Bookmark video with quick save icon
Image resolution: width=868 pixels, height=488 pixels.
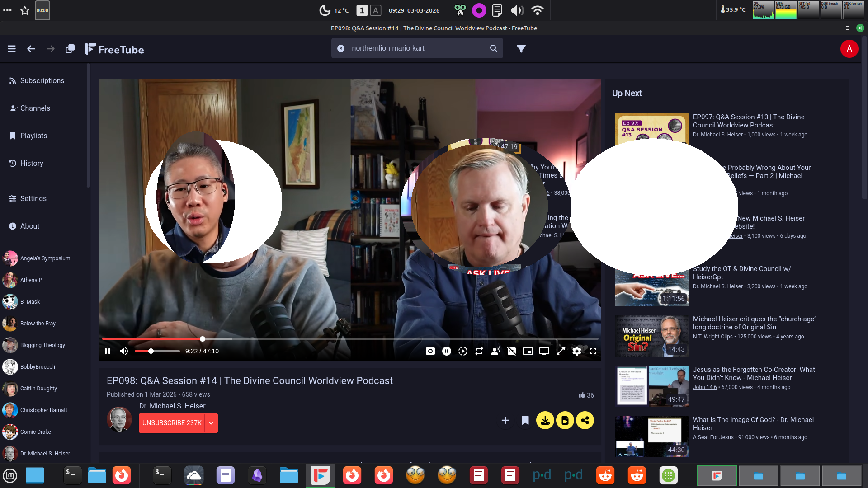coord(525,420)
